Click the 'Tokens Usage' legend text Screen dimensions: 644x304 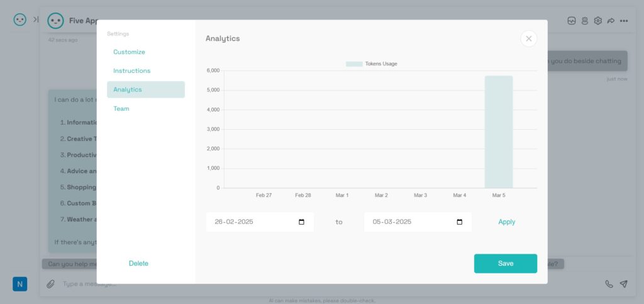point(381,64)
